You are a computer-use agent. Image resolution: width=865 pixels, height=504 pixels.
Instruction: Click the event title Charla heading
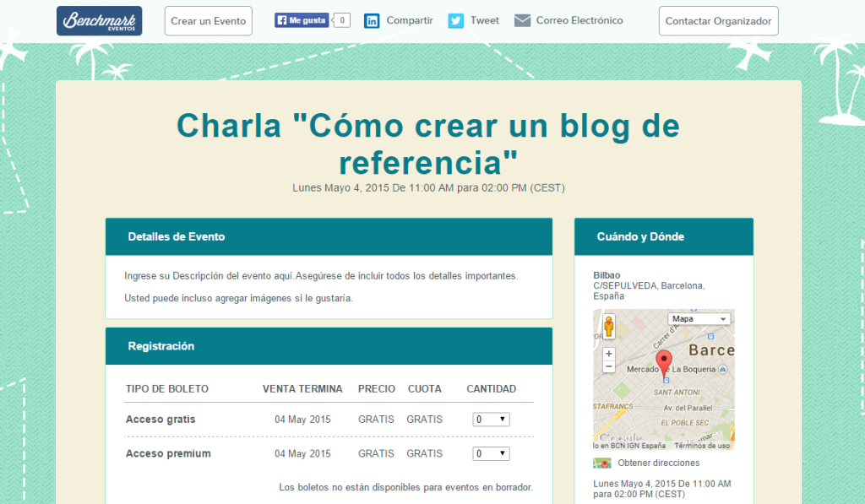point(428,144)
